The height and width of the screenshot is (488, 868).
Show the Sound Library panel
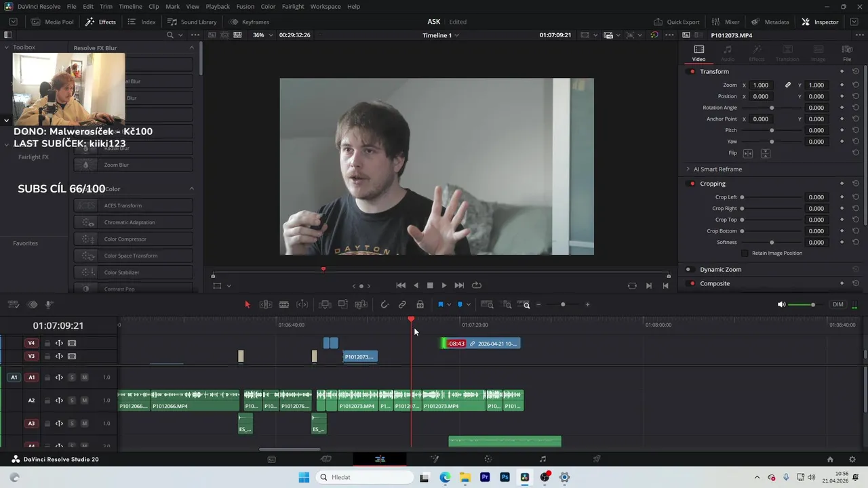tap(192, 22)
